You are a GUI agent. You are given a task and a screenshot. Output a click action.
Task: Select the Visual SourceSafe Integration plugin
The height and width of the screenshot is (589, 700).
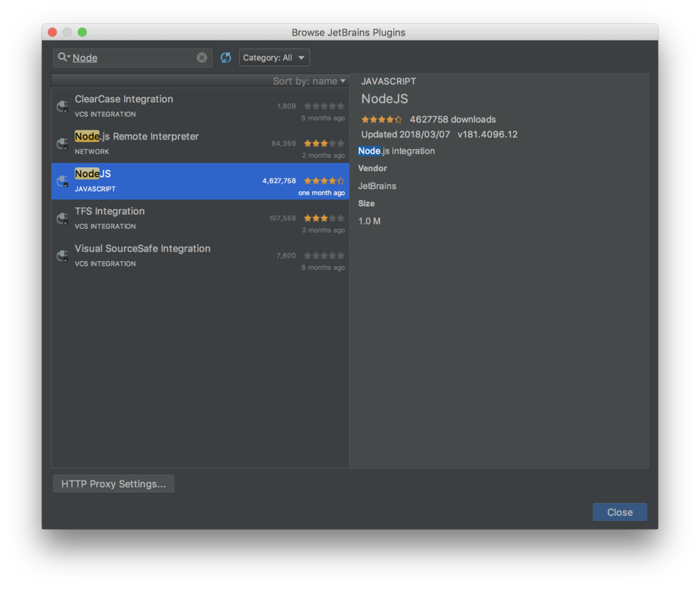pos(200,256)
